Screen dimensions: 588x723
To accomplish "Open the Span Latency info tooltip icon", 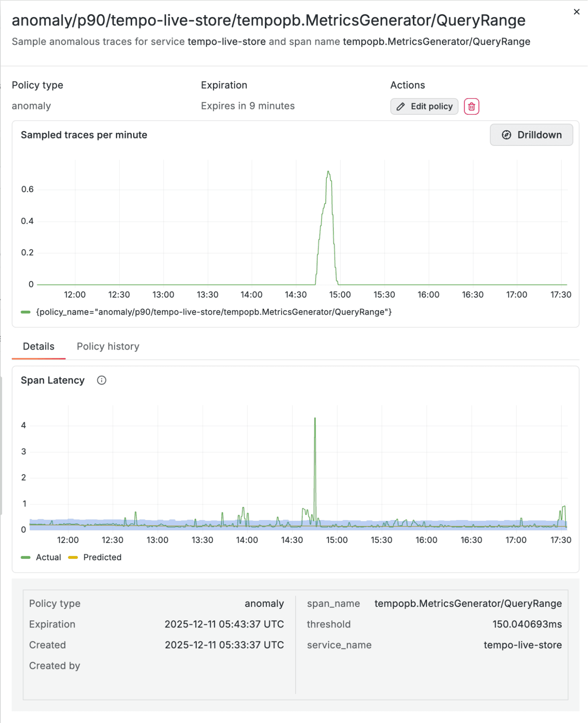I will [x=102, y=380].
